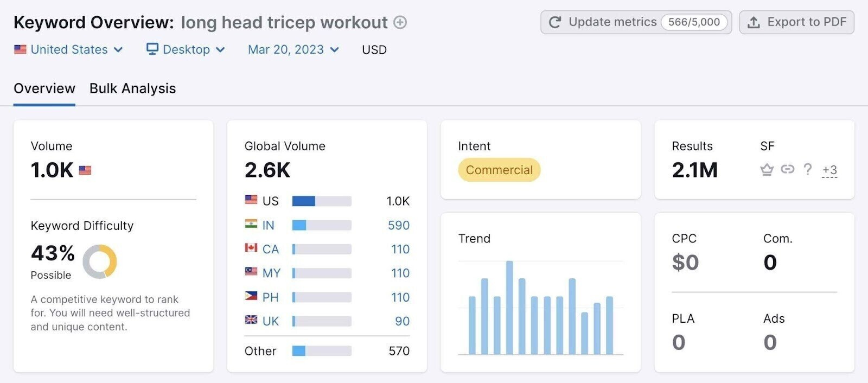The height and width of the screenshot is (383, 868).
Task: Click the crown SERP feature icon
Action: (767, 170)
